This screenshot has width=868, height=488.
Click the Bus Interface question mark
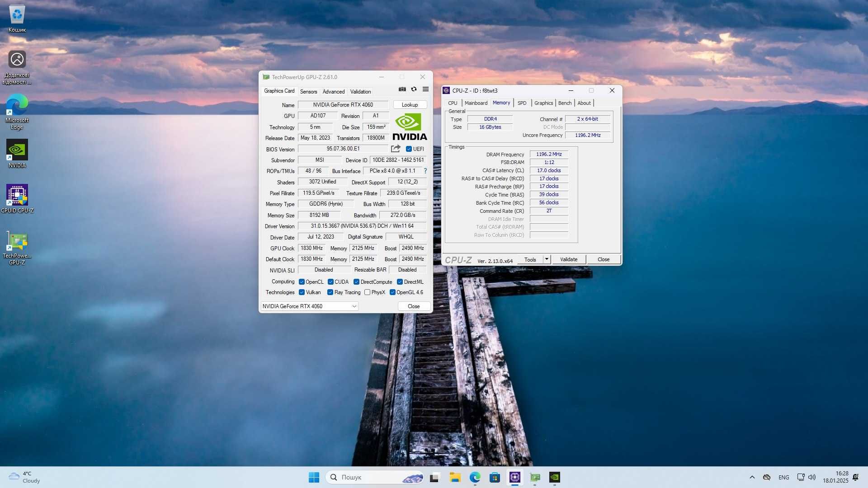pos(425,171)
